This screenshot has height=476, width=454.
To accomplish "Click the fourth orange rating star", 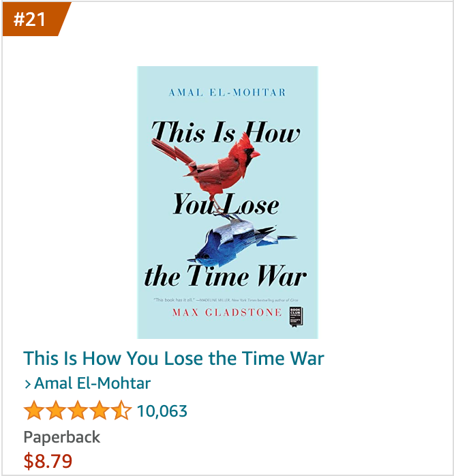I will point(100,410).
